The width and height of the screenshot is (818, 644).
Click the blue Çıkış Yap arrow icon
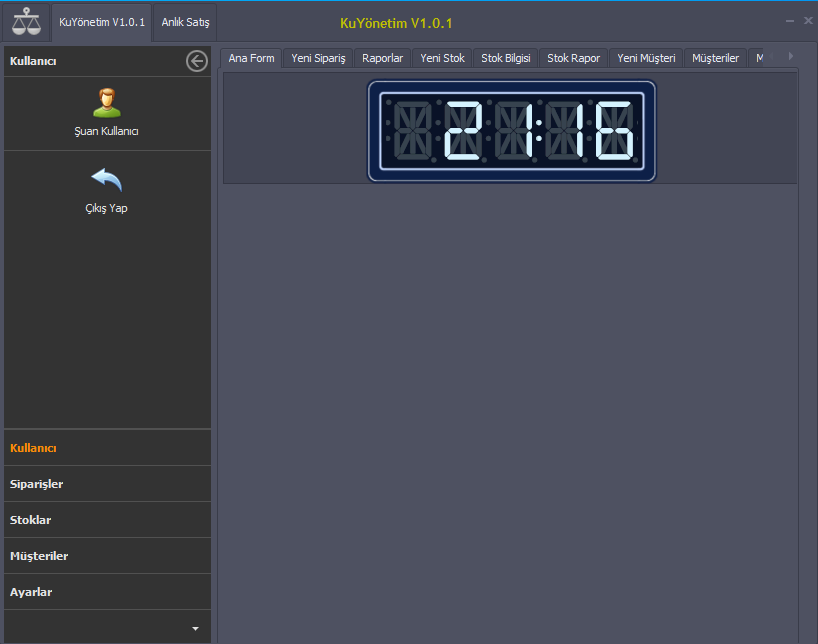105,179
